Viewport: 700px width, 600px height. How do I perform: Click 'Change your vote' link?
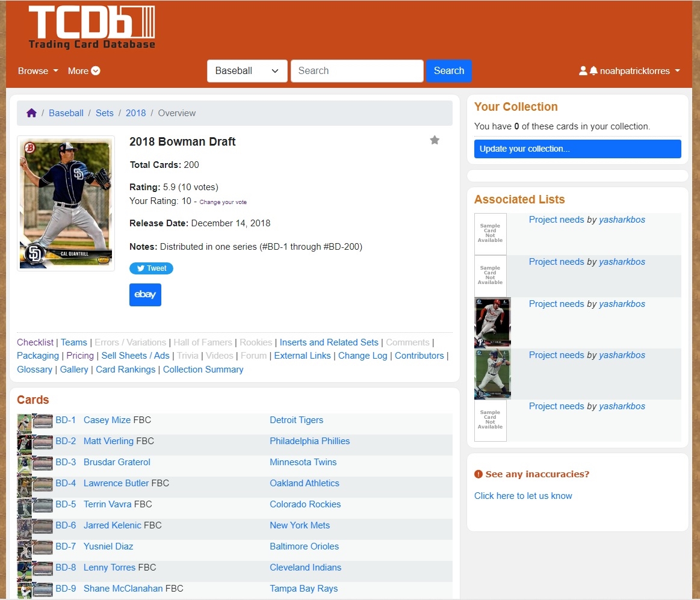pyautogui.click(x=223, y=202)
